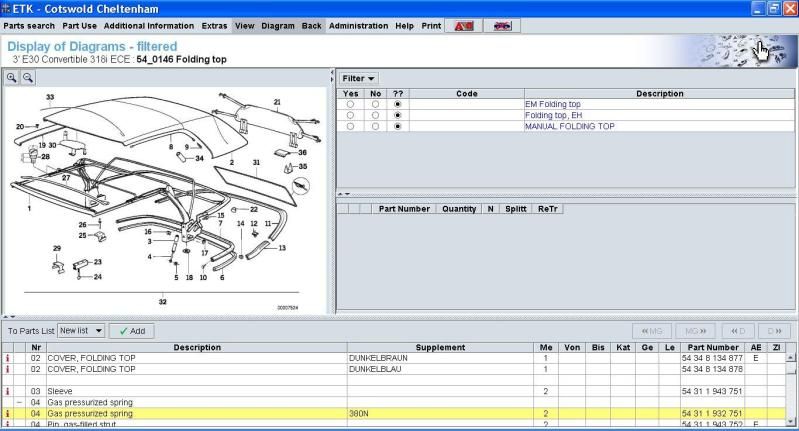This screenshot has height=431, width=799.
Task: Select Yes for MANUAL FOLDING TOP
Action: coord(350,126)
